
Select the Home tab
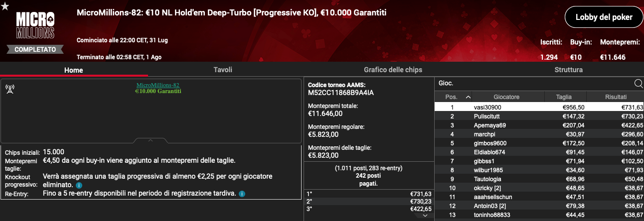pyautogui.click(x=74, y=71)
